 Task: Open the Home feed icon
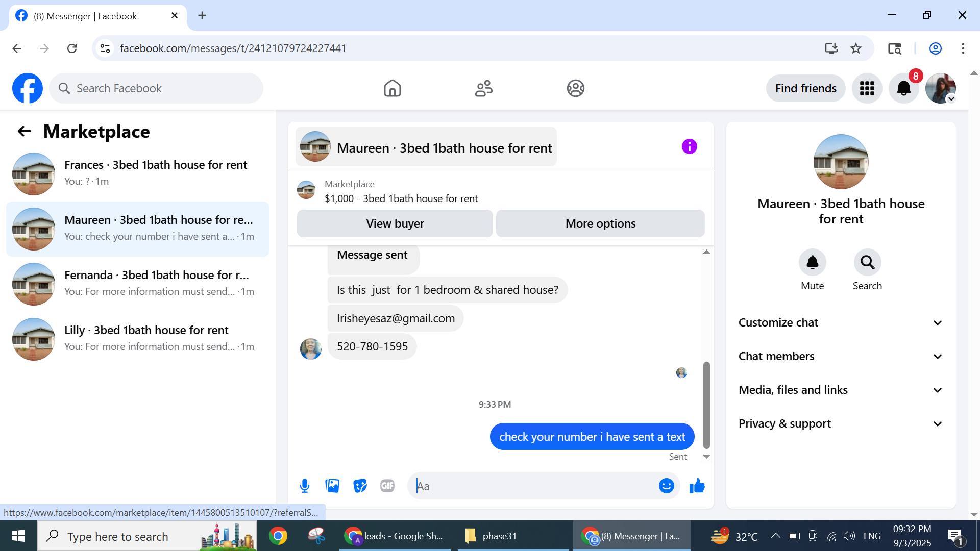pos(392,88)
